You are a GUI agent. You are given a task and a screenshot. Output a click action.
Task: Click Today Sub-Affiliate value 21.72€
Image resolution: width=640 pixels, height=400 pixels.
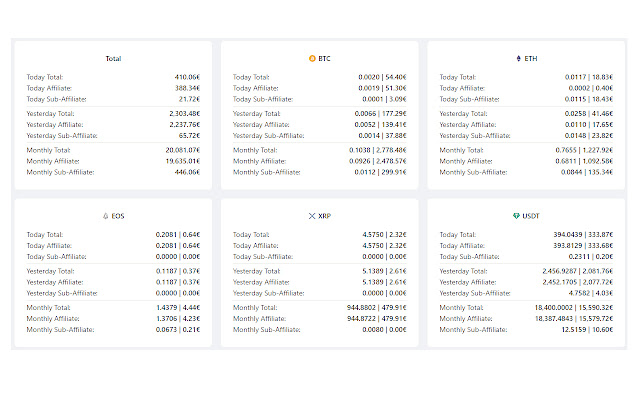[189, 99]
